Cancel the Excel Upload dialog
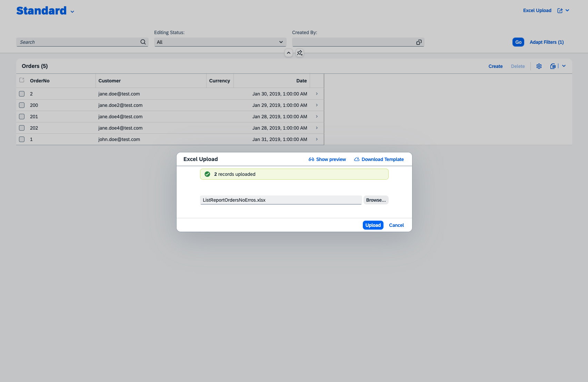Viewport: 588px width, 382px height. pyautogui.click(x=396, y=225)
